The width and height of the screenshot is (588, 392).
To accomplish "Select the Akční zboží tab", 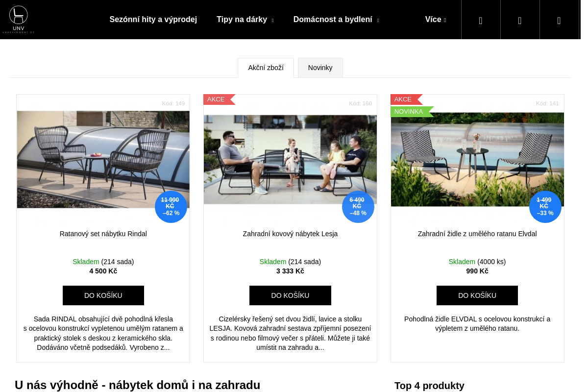I will coord(266,68).
